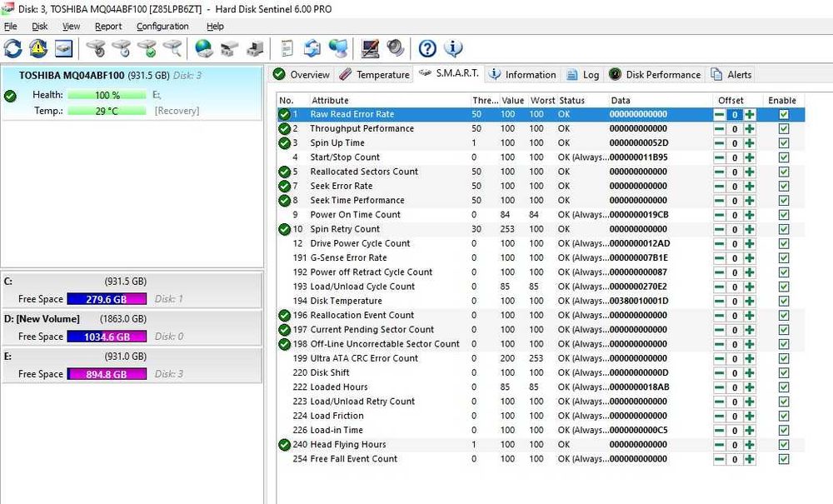The height and width of the screenshot is (504, 833).
Task: Click the text report document toolbar icon
Action: click(x=287, y=48)
